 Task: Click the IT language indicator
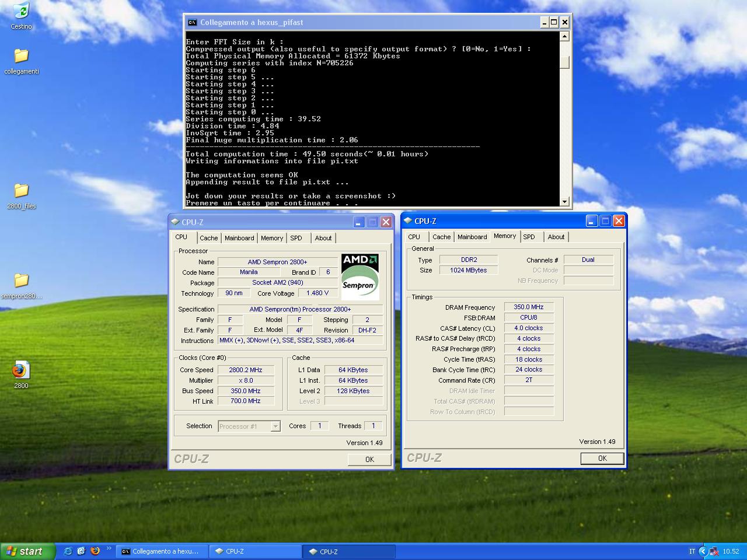pyautogui.click(x=692, y=551)
